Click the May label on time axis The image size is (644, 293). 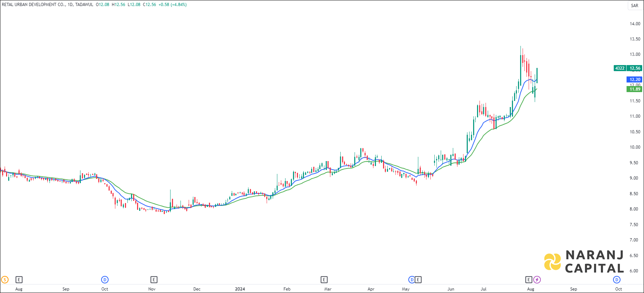click(406, 289)
